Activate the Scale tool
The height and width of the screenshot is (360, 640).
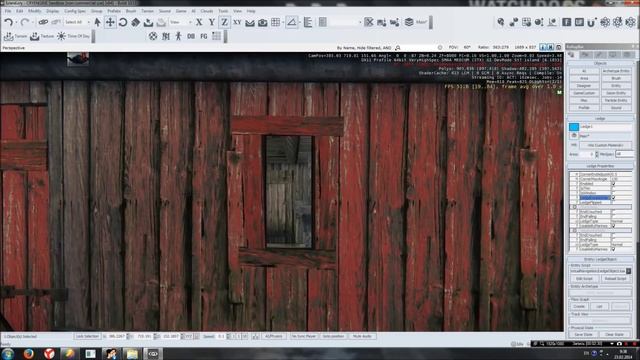click(x=136, y=22)
